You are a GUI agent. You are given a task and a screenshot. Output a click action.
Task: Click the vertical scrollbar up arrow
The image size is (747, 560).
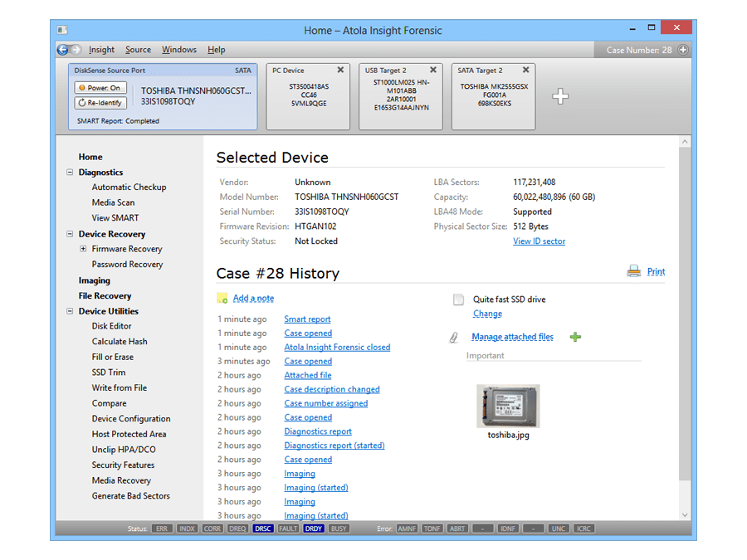[685, 142]
